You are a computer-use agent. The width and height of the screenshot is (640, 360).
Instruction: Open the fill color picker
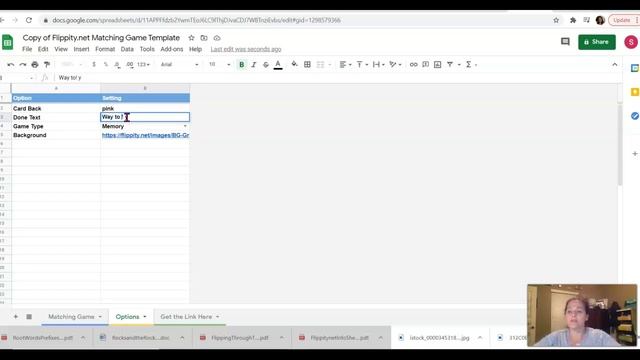tap(294, 64)
